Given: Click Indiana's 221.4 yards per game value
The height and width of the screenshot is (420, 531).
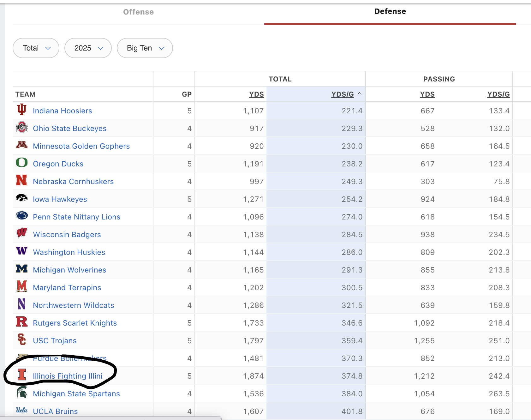Looking at the screenshot, I should tap(352, 111).
